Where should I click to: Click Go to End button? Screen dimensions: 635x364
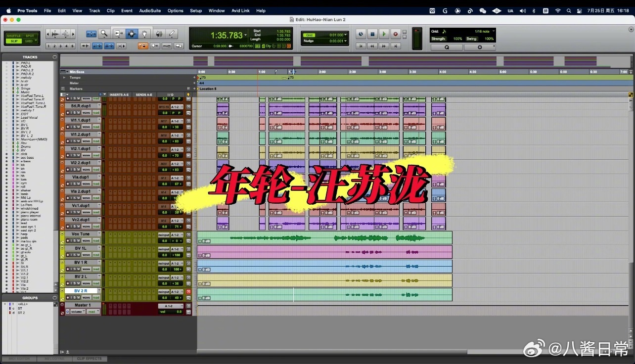[395, 46]
